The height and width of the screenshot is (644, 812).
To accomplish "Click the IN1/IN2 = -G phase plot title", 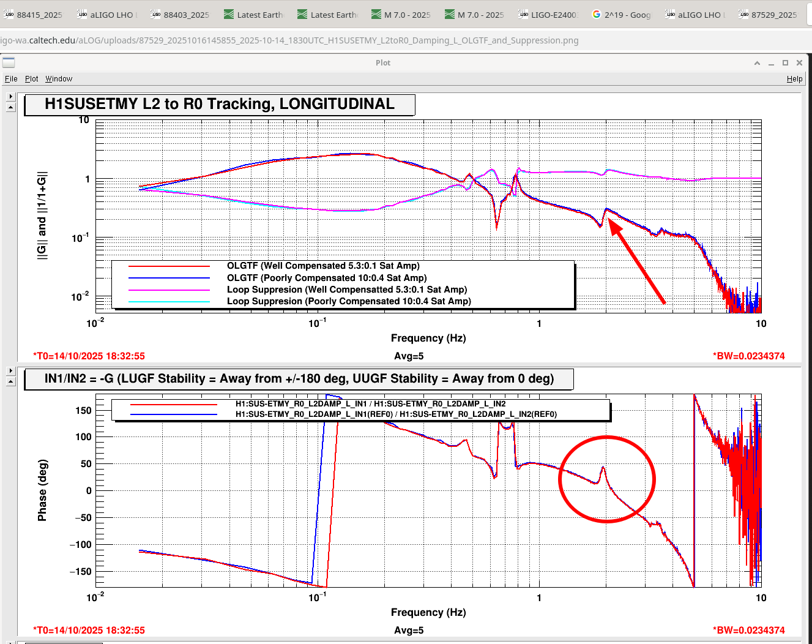I will pos(299,379).
